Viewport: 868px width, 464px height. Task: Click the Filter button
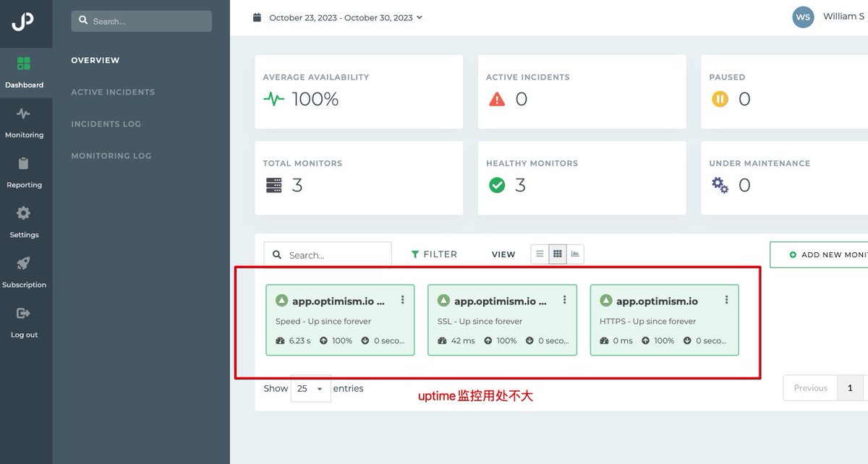pos(434,254)
